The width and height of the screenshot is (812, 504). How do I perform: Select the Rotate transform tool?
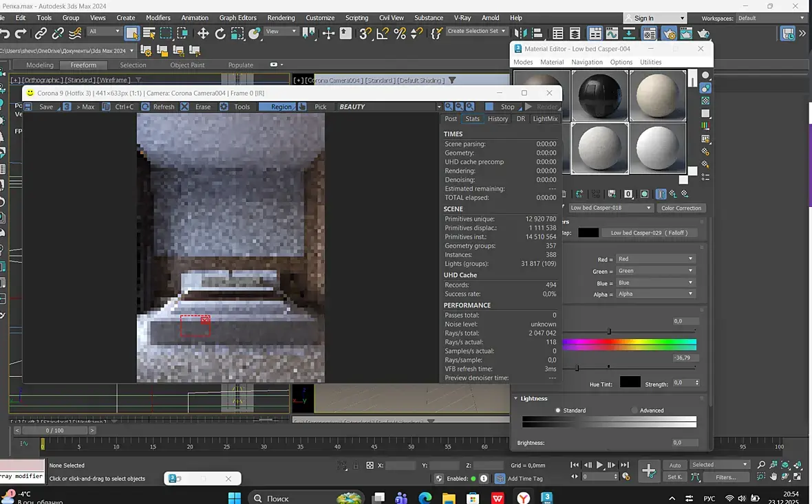click(220, 33)
